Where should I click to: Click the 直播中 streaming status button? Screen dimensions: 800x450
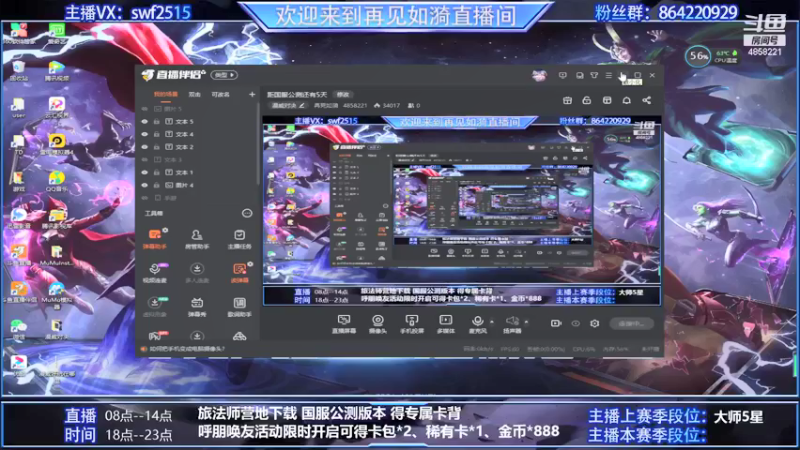coord(632,323)
